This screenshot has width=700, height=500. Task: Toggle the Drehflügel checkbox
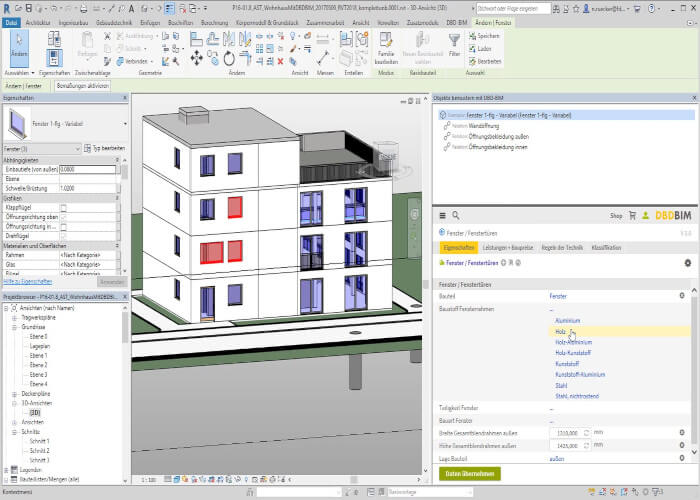coord(63,236)
